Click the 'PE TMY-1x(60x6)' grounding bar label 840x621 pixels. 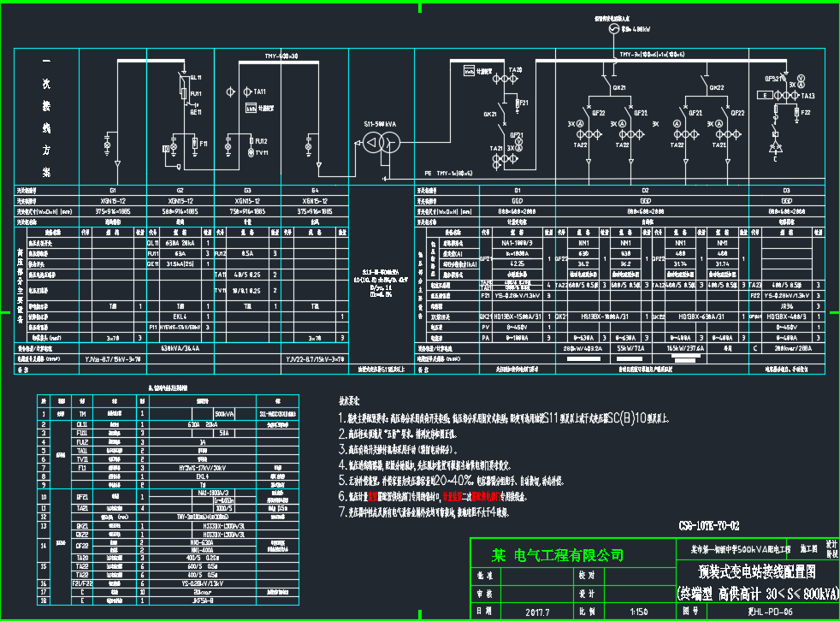[x=448, y=173]
